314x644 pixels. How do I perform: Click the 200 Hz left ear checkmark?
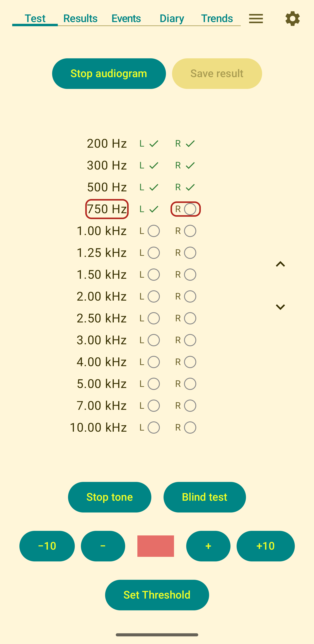click(154, 144)
